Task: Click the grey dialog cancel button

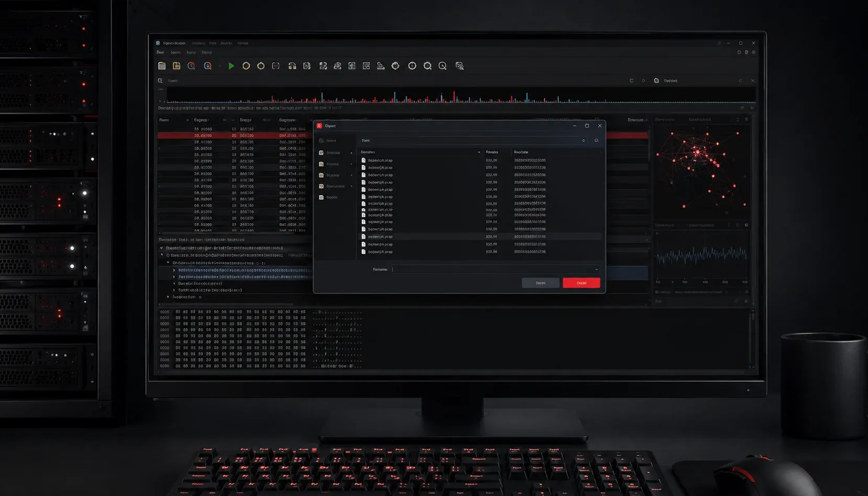Action: pyautogui.click(x=540, y=283)
